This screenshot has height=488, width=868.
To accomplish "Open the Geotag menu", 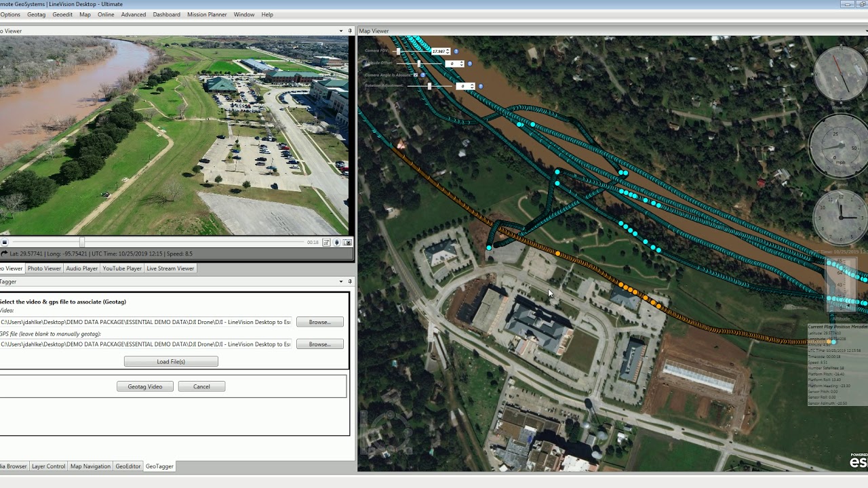I will click(37, 14).
